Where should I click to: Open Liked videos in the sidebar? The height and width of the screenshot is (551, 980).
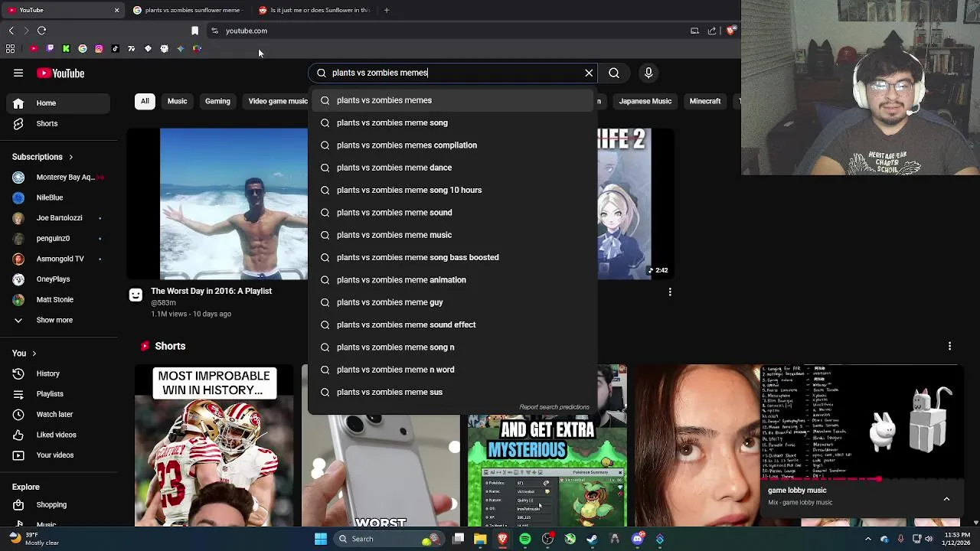[58, 435]
